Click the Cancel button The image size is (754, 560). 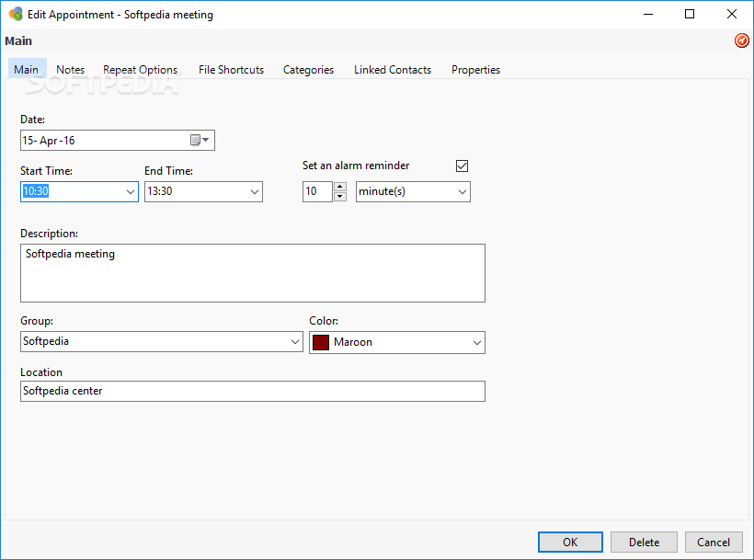(x=714, y=543)
